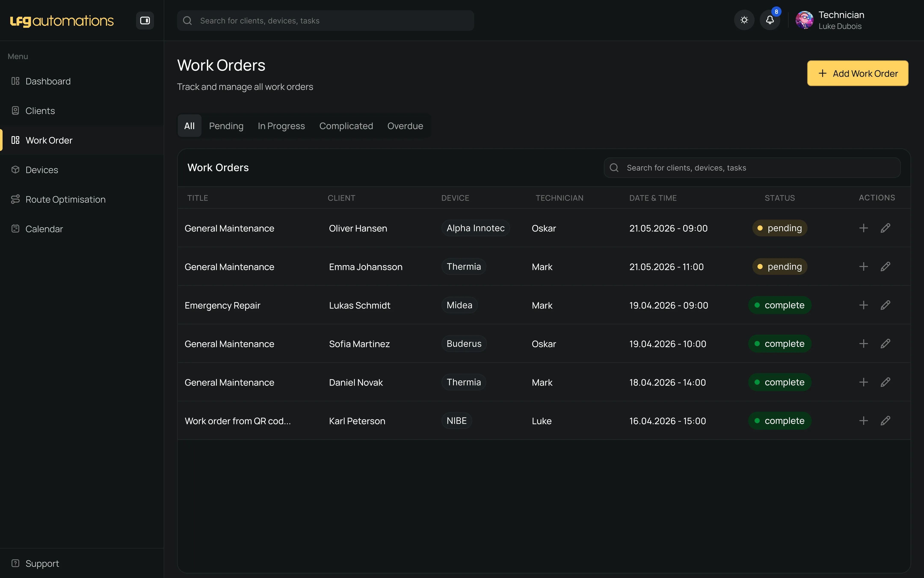924x578 pixels.
Task: Open Calendar from the sidebar
Action: (x=82, y=229)
